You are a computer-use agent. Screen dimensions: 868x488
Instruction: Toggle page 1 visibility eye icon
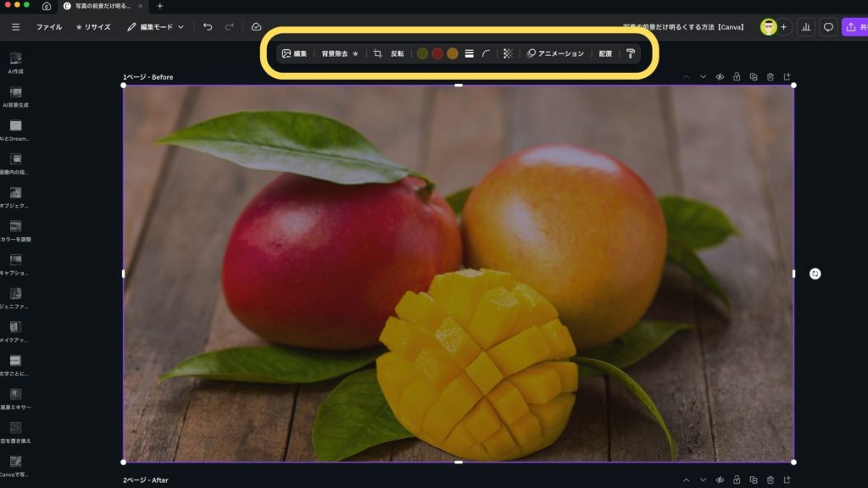[x=720, y=77]
